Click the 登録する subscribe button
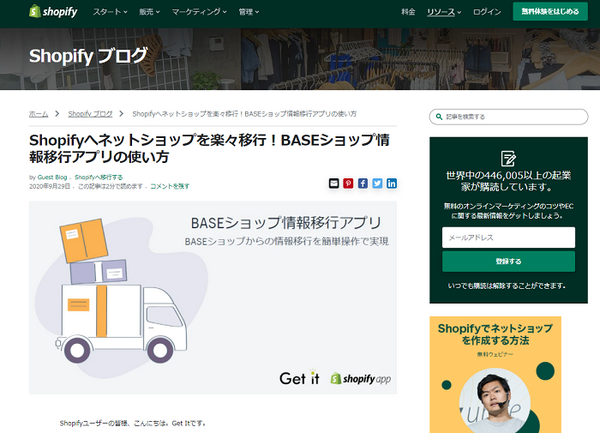 (x=509, y=261)
